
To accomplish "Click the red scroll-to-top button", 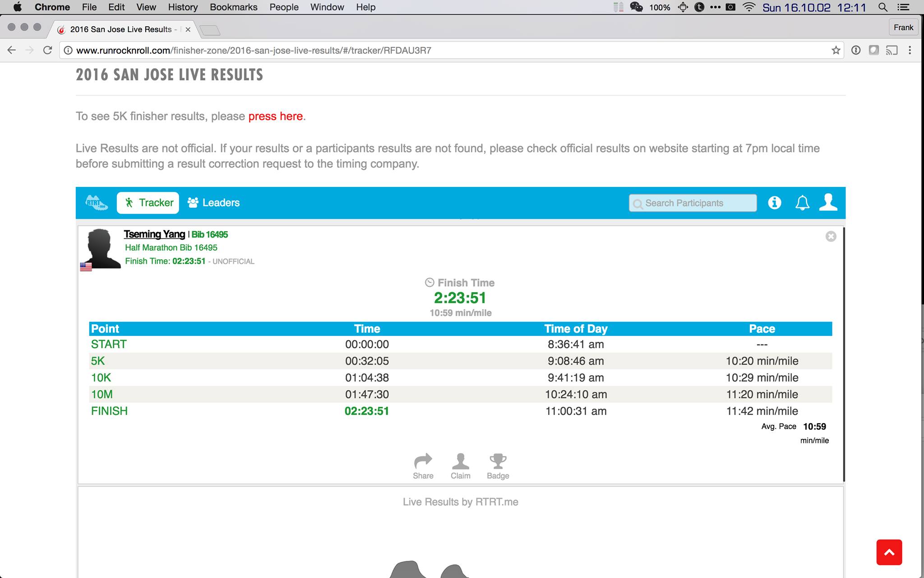I will (889, 552).
